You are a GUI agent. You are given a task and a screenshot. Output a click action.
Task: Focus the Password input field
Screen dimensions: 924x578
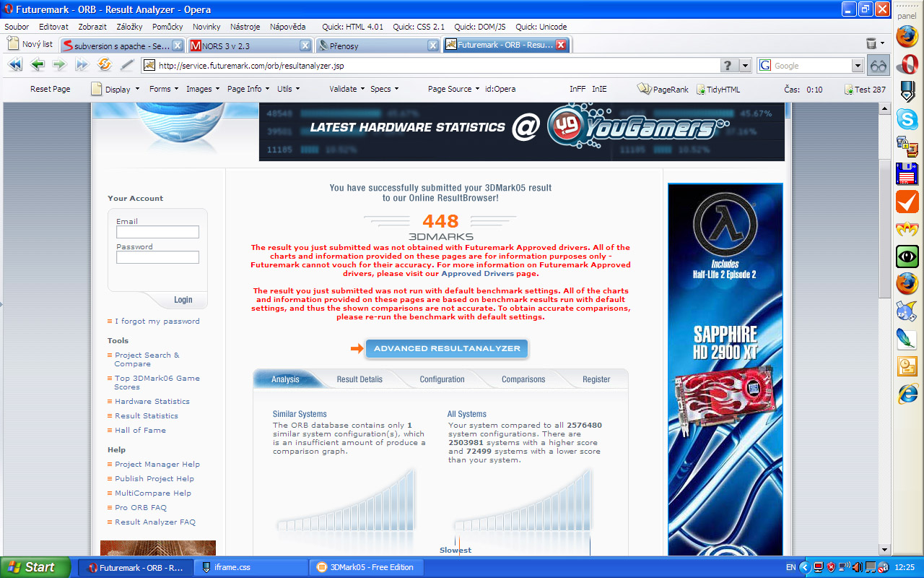tap(157, 257)
